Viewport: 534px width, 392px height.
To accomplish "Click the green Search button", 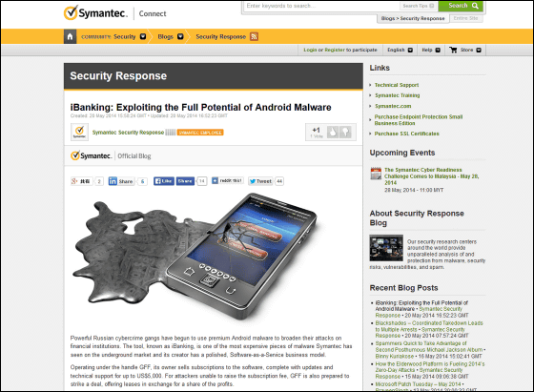I will (x=462, y=6).
